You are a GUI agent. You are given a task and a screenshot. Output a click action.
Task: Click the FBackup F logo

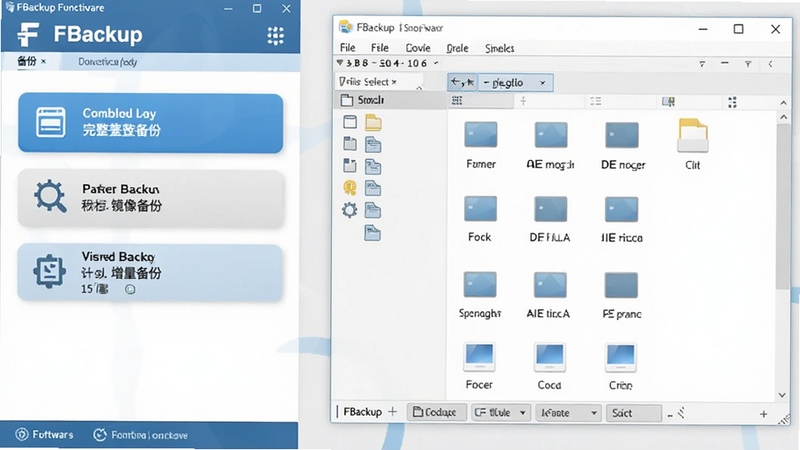(x=28, y=35)
